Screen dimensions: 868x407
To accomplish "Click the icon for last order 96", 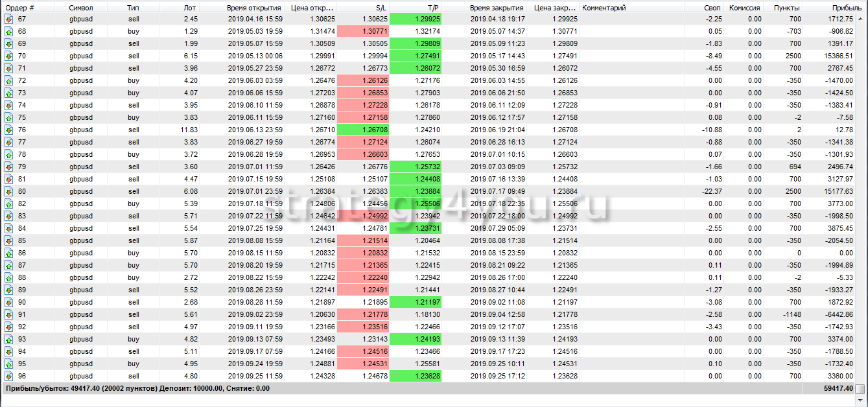I will tap(9, 376).
